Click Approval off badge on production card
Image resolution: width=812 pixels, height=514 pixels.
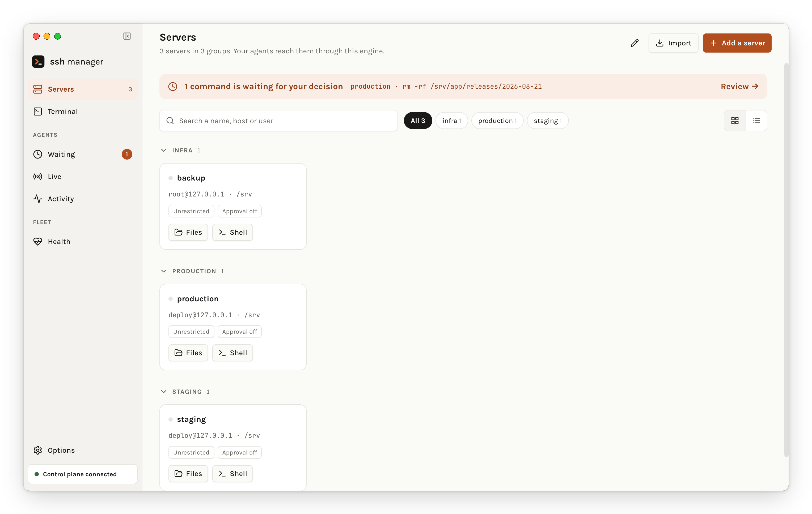click(239, 332)
